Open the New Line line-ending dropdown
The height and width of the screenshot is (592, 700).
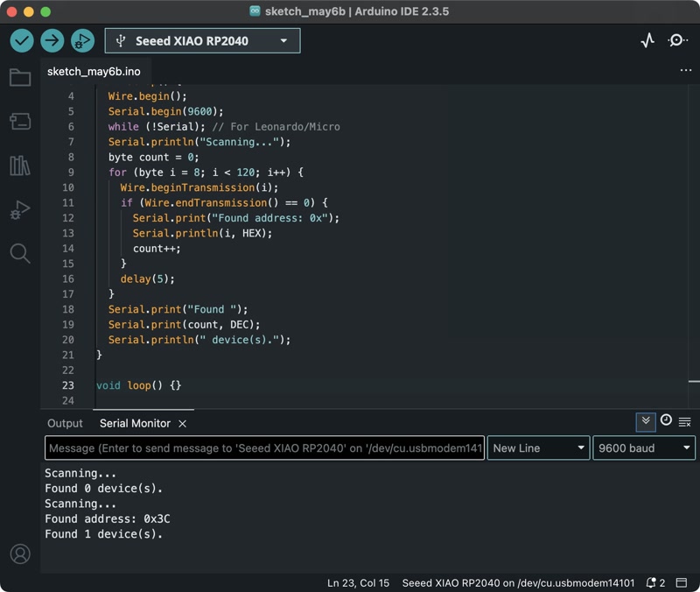(x=538, y=448)
